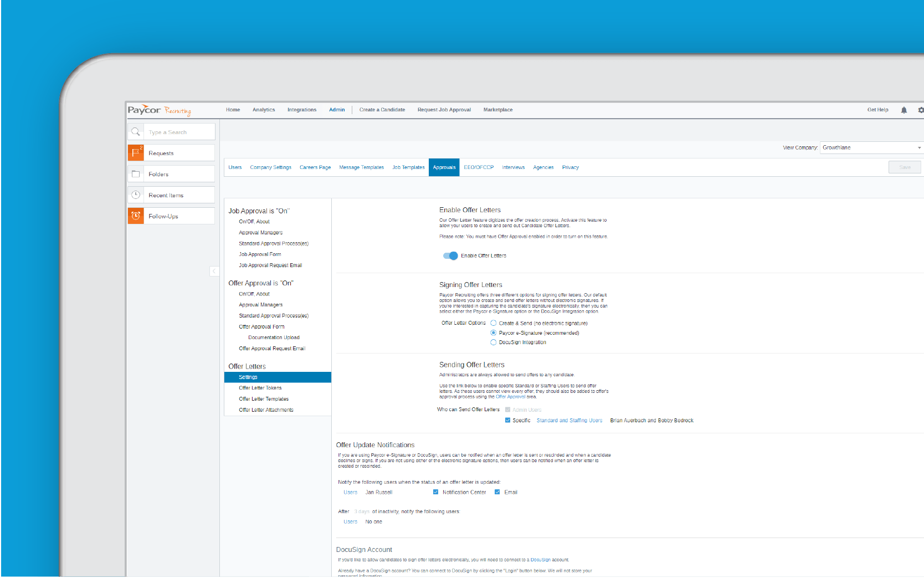The width and height of the screenshot is (924, 578).
Task: Open the View Company dropdown
Action: click(871, 147)
